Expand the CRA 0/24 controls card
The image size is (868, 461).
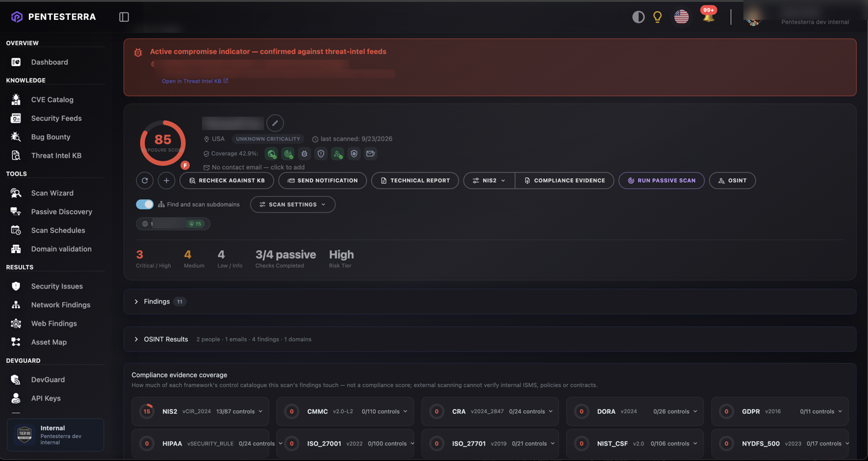[490, 411]
